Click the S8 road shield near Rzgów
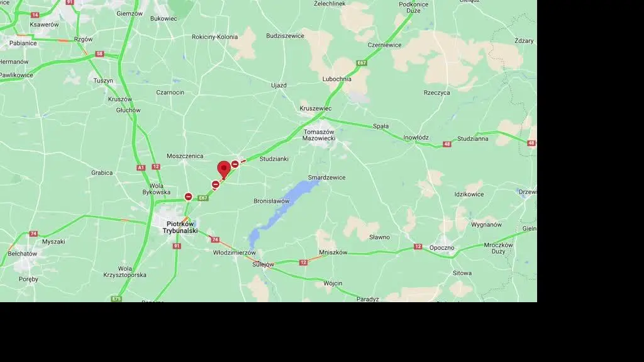644x362 pixels. click(99, 54)
